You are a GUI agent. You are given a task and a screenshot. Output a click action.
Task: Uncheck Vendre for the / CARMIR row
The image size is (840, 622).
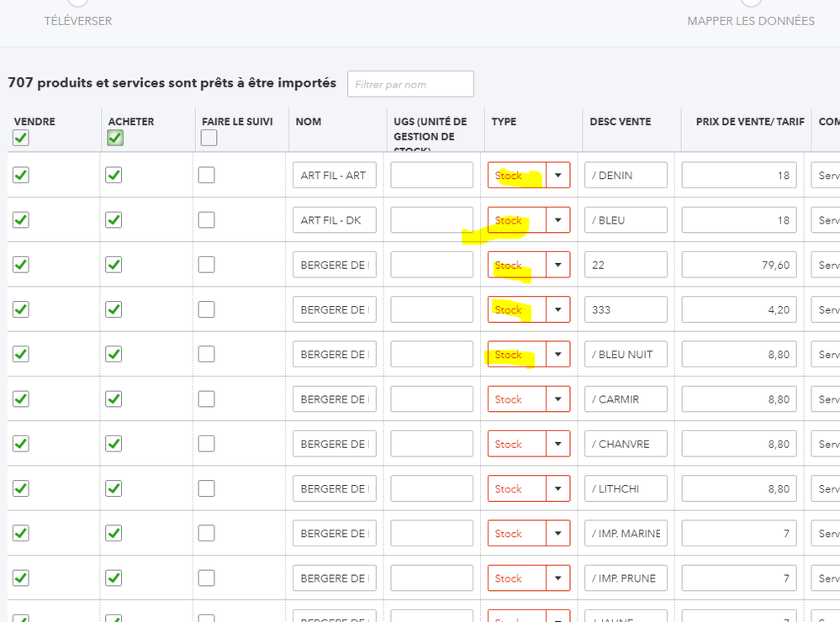[x=21, y=399]
